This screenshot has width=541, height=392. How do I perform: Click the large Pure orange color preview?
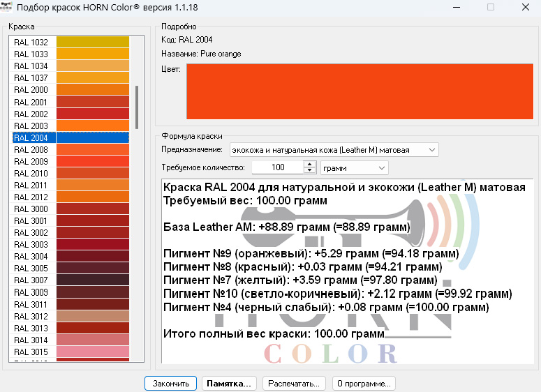point(360,91)
